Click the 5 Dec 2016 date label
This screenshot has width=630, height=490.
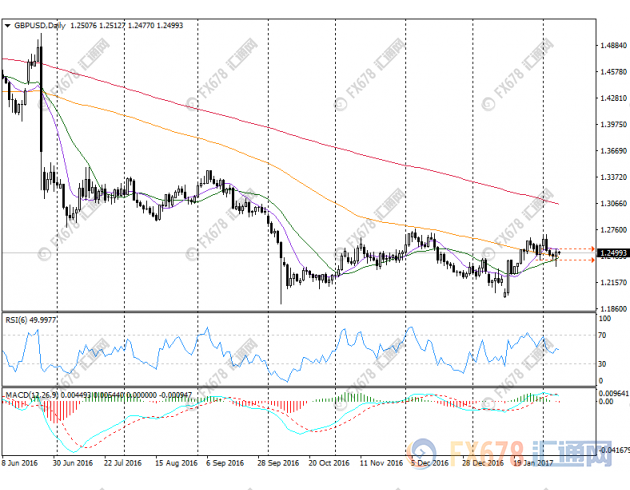pos(426,464)
